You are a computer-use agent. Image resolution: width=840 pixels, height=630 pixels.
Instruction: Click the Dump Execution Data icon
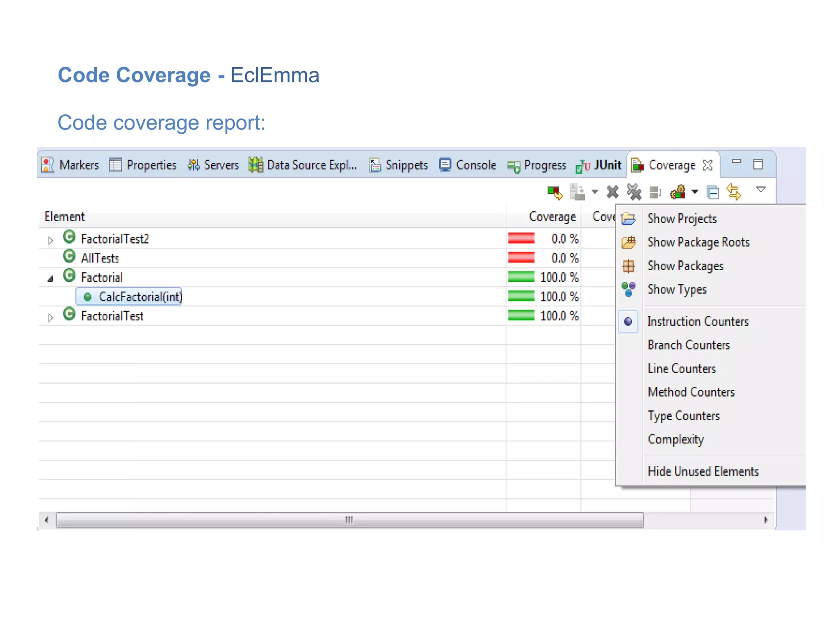(577, 192)
